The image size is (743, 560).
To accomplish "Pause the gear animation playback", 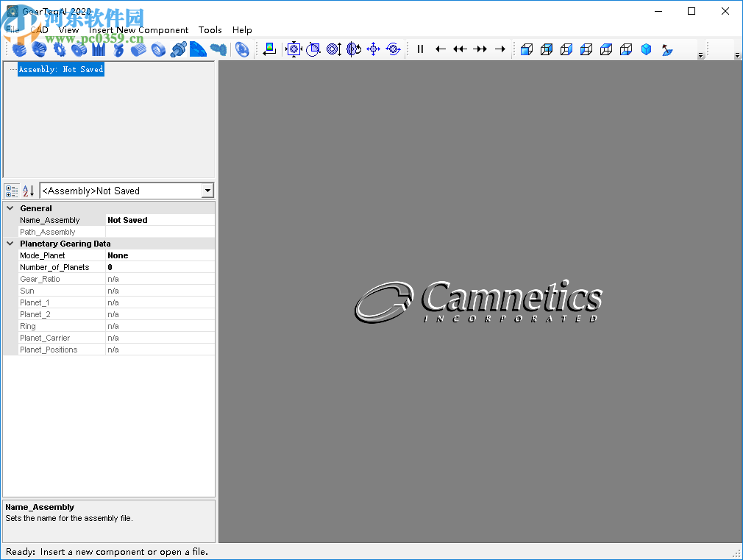I will (x=419, y=49).
